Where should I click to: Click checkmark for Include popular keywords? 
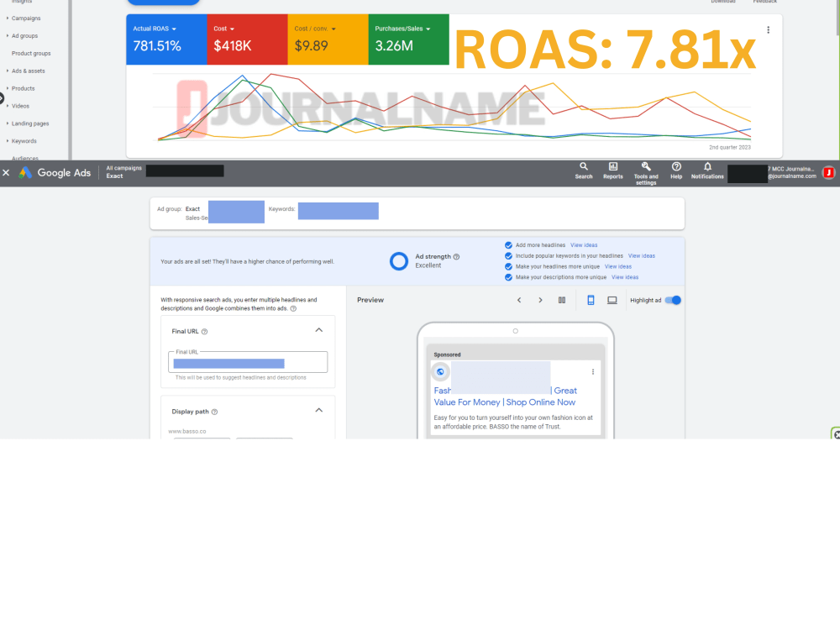click(x=508, y=255)
